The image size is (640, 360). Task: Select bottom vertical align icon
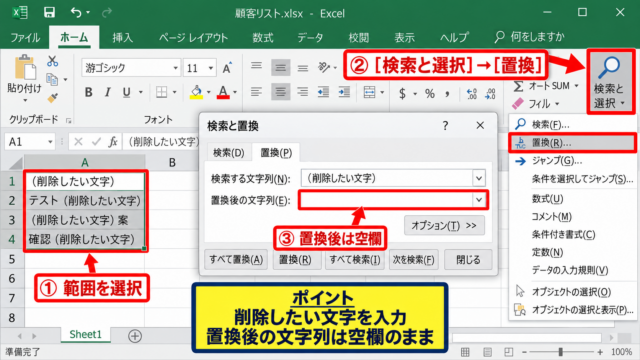pyautogui.click(x=302, y=68)
